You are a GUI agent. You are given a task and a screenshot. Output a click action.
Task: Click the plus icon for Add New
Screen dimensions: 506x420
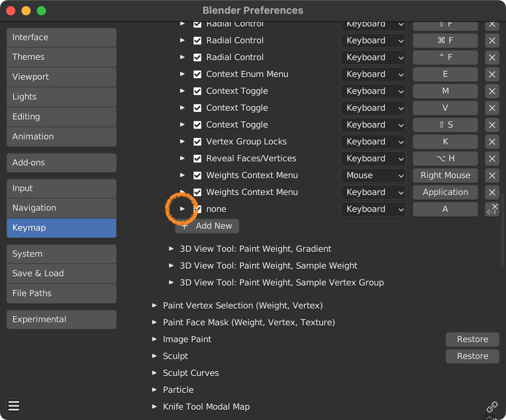coord(185,226)
